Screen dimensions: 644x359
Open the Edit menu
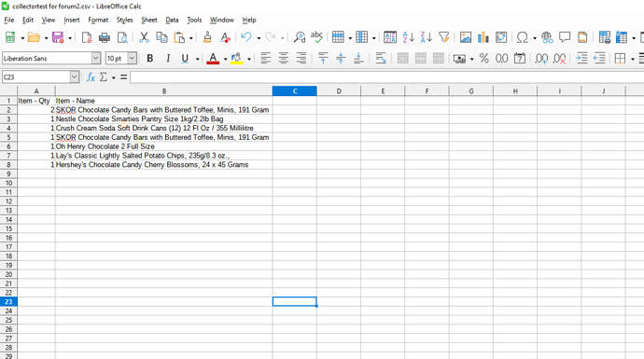(x=28, y=20)
